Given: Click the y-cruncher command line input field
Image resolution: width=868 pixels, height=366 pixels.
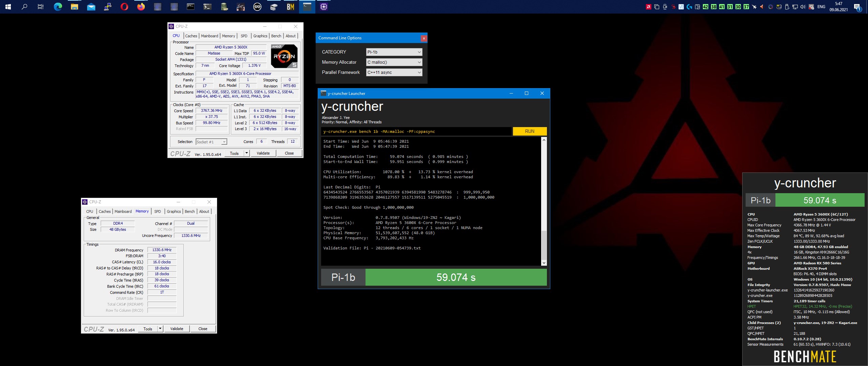Looking at the screenshot, I should 416,131.
